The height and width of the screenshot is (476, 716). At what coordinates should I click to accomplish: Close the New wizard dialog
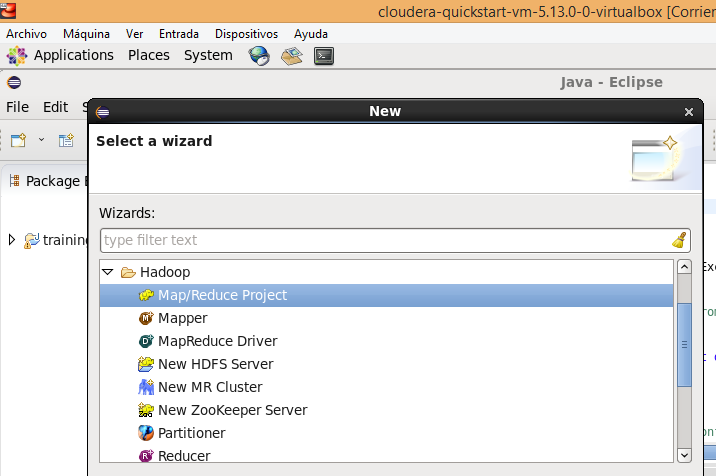point(689,112)
